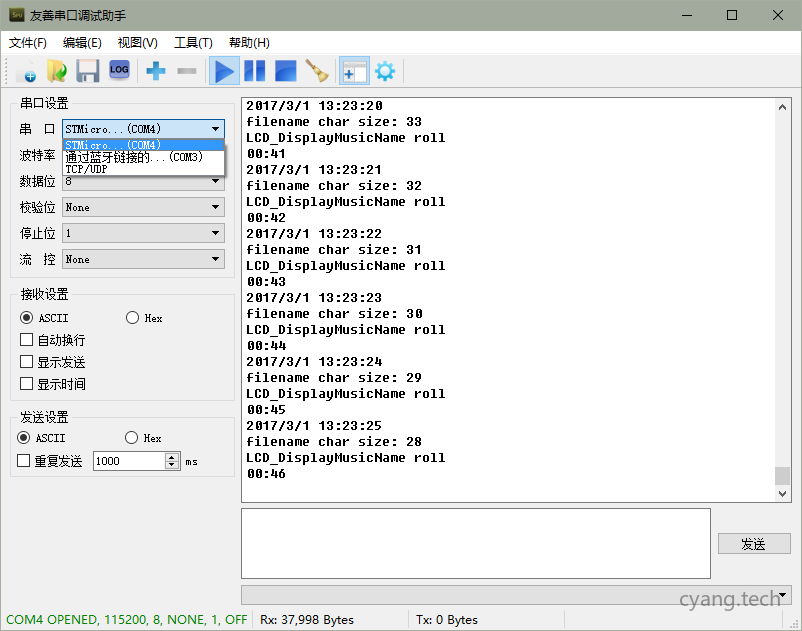
Task: Expand the 校验位 None dropdown
Action: click(x=143, y=207)
